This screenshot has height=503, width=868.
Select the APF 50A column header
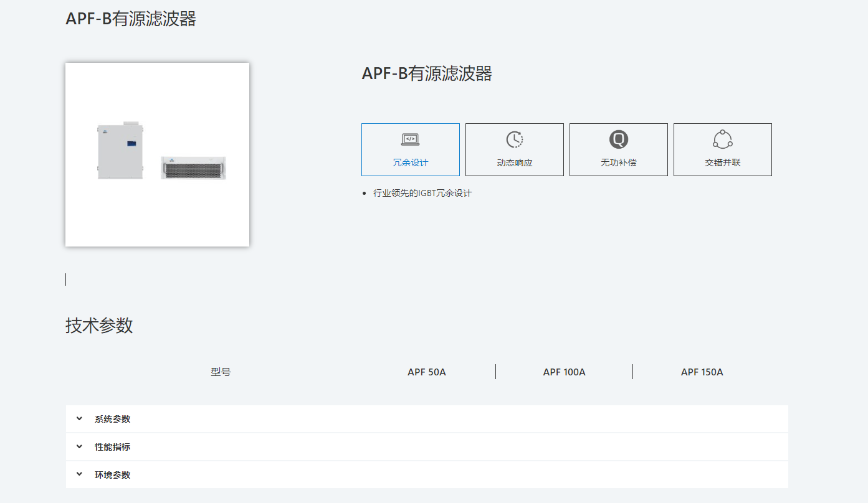coord(427,372)
